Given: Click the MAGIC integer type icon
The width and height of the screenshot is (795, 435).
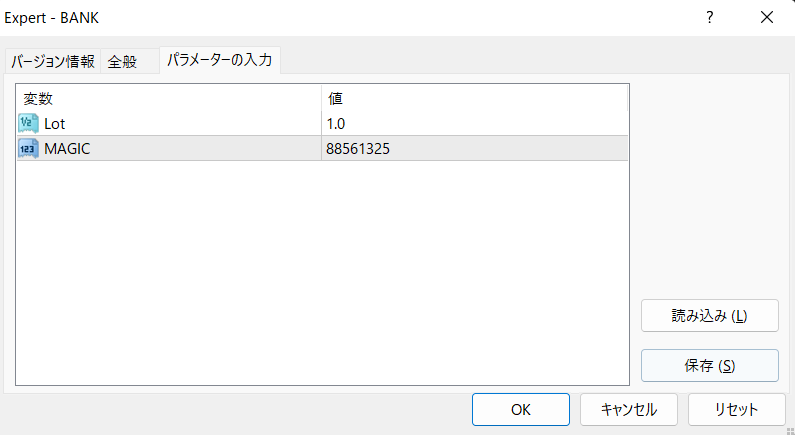Looking at the screenshot, I should 28,148.
